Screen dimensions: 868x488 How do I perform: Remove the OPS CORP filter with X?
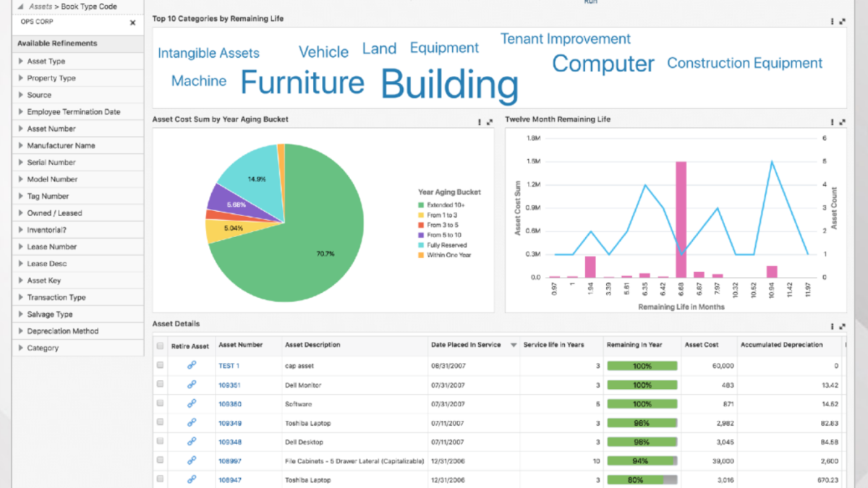[132, 22]
